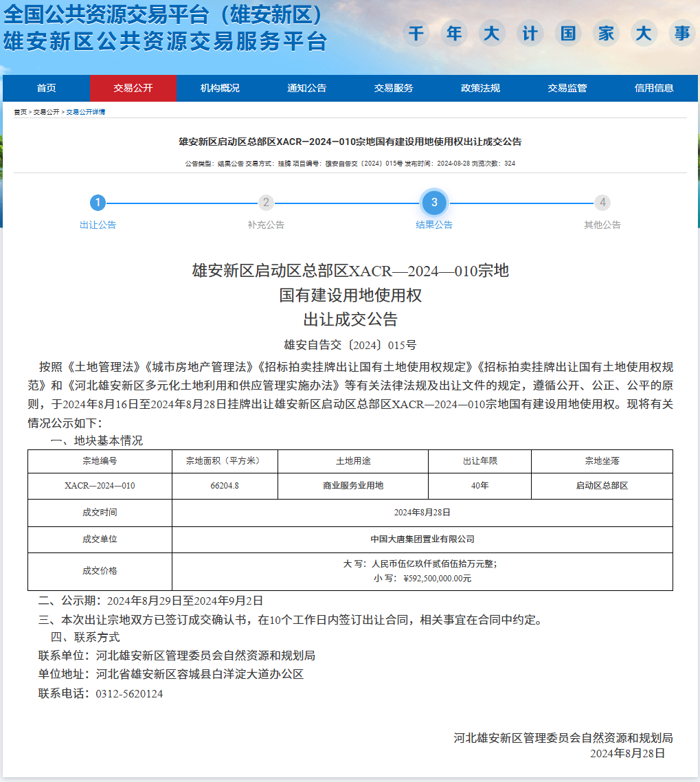
Task: Click step 3 circle for 结果公告
Action: pyautogui.click(x=434, y=203)
